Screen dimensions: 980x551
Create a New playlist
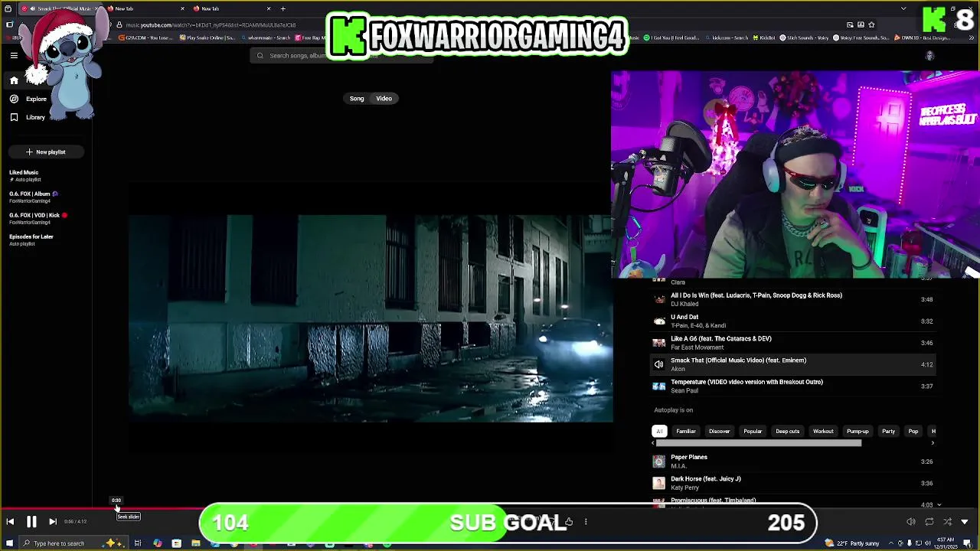[x=45, y=152]
